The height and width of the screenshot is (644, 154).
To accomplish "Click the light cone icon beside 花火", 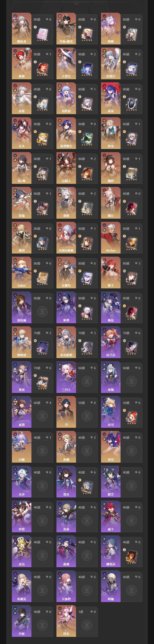I will pyautogui.click(x=42, y=139).
